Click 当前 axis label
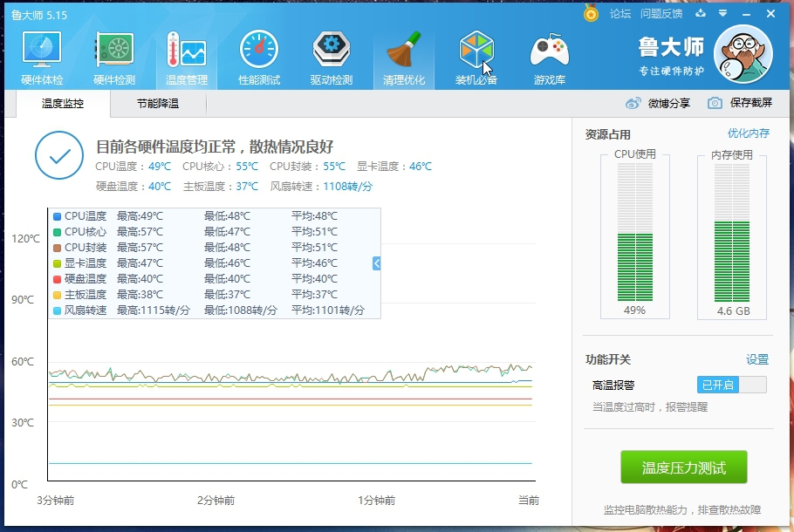This screenshot has height=532, width=794. pyautogui.click(x=529, y=501)
